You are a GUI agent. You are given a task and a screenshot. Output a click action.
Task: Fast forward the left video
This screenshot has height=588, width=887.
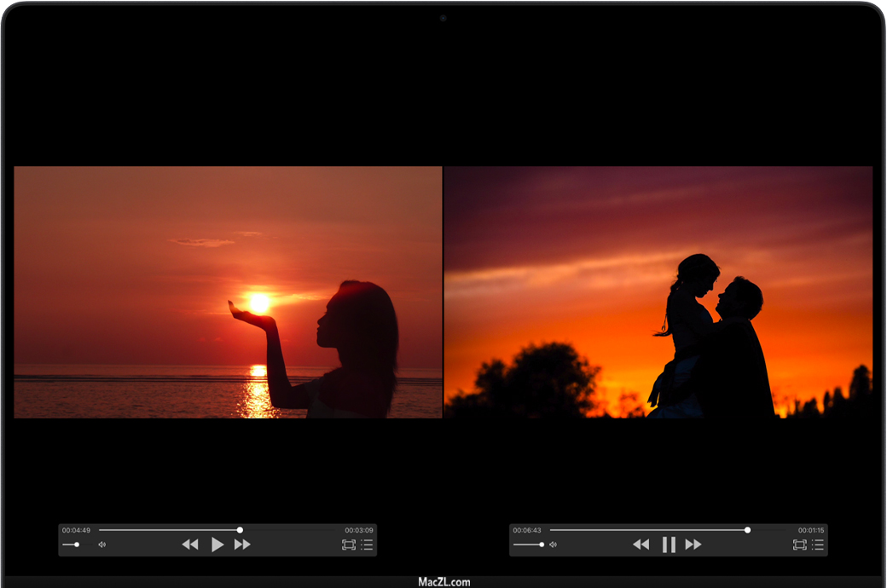[x=243, y=545]
